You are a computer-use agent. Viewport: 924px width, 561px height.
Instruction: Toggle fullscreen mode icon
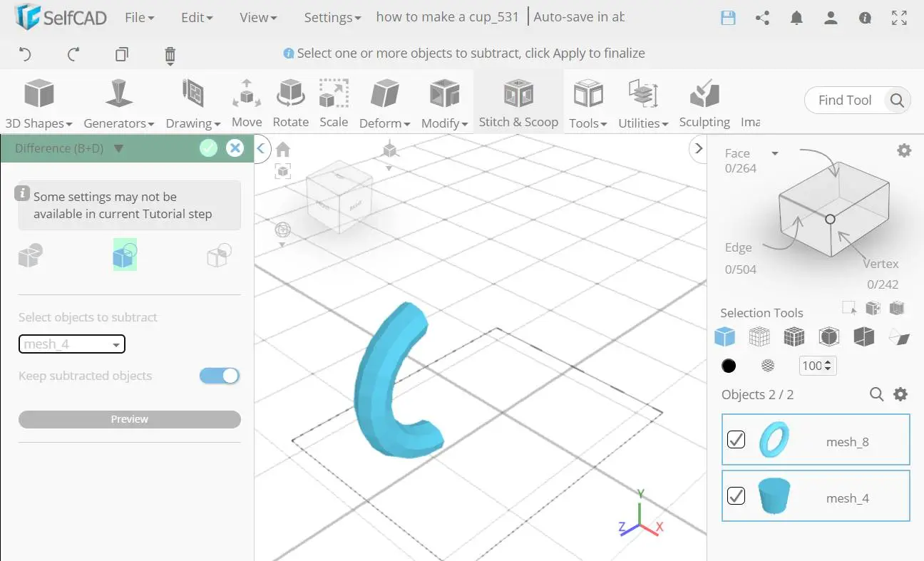pos(899,19)
